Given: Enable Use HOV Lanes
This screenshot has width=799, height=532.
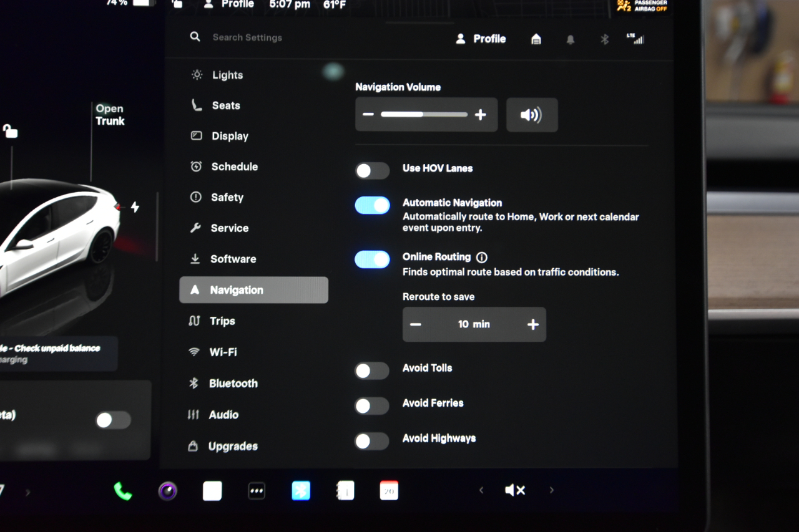Looking at the screenshot, I should coord(372,170).
